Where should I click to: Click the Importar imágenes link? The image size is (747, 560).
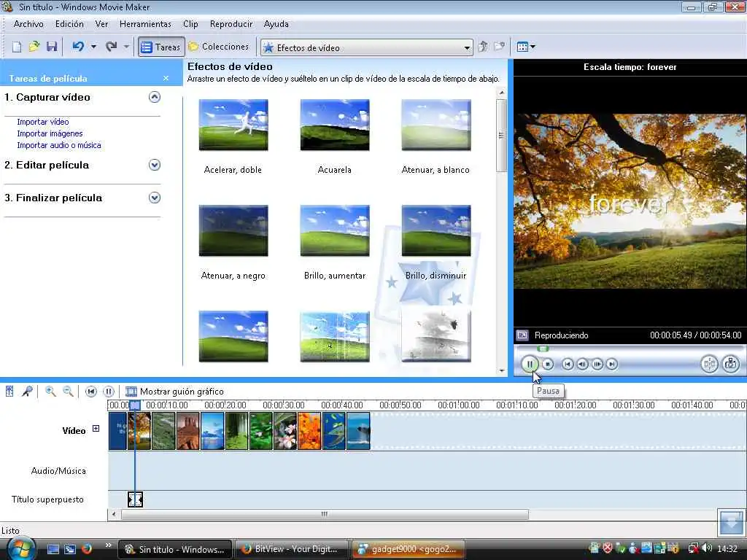pyautogui.click(x=50, y=134)
